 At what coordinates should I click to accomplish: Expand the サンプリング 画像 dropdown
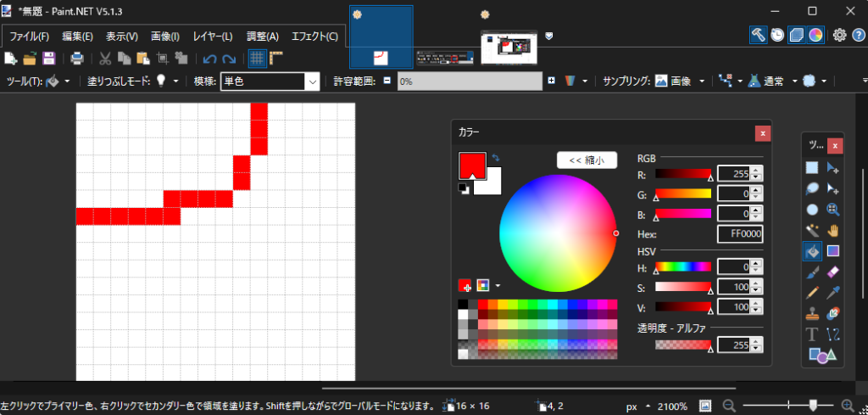[x=703, y=81]
